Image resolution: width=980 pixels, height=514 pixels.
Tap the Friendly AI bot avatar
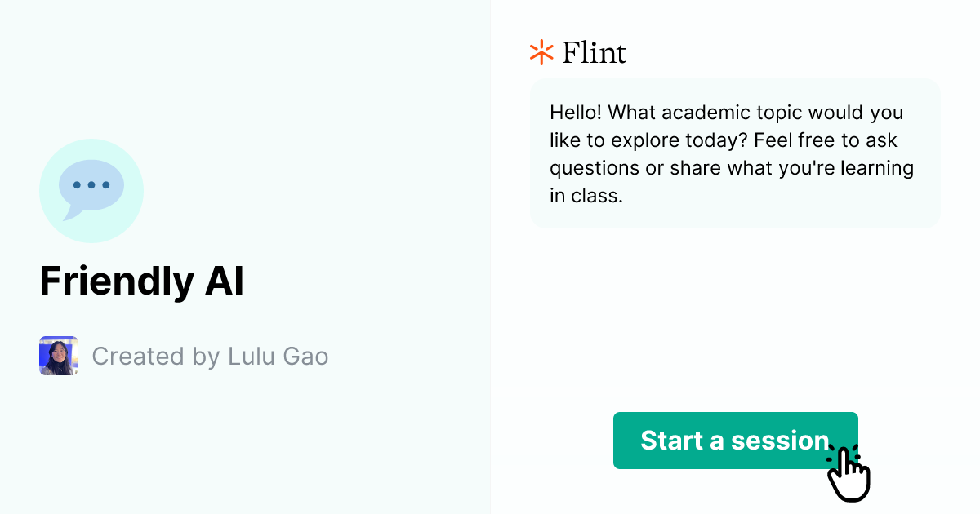(91, 190)
